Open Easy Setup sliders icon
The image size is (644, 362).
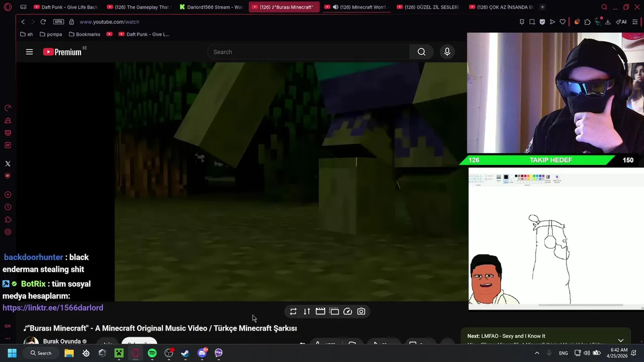tap(635, 22)
